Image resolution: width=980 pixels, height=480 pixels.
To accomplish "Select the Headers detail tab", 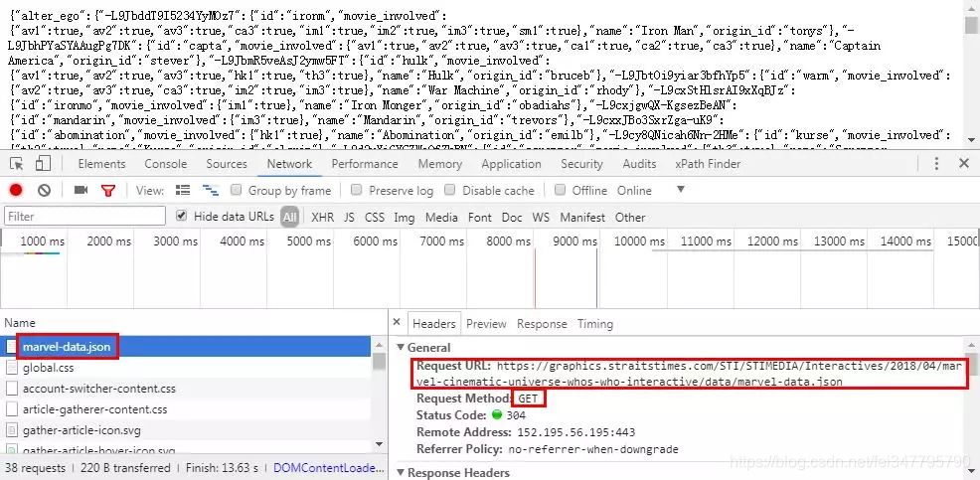I will (433, 324).
